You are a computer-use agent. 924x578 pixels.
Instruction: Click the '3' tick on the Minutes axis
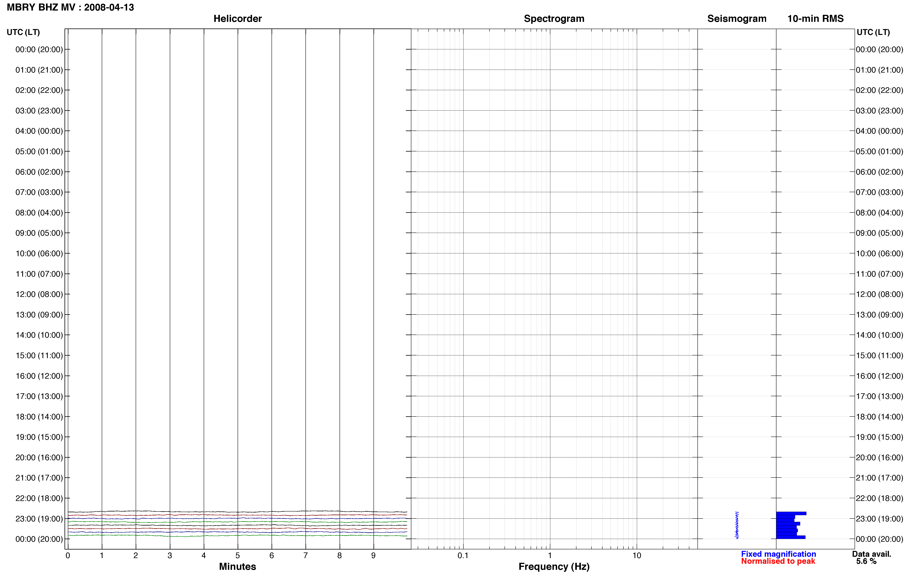point(170,555)
